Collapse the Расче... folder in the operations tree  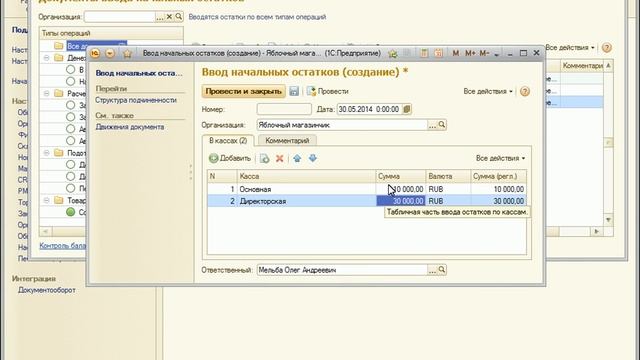coord(47,93)
